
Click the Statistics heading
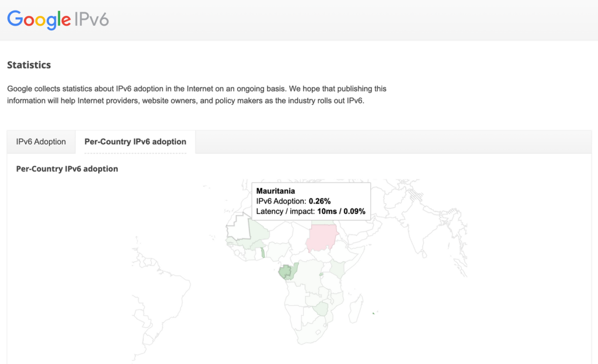pyautogui.click(x=29, y=65)
